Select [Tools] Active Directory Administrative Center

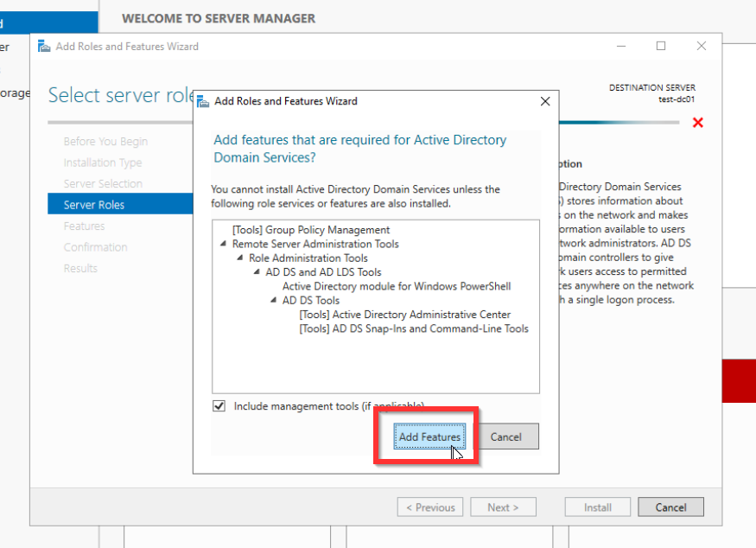tap(404, 315)
